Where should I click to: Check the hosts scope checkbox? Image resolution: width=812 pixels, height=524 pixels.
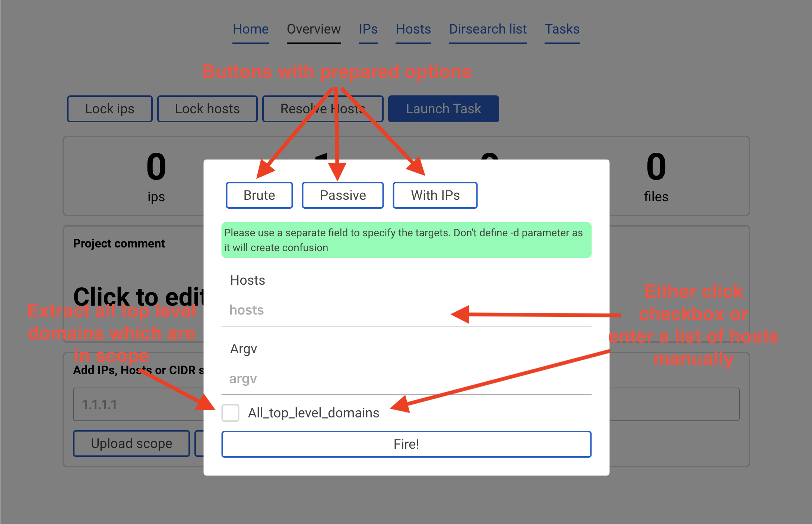tap(230, 412)
